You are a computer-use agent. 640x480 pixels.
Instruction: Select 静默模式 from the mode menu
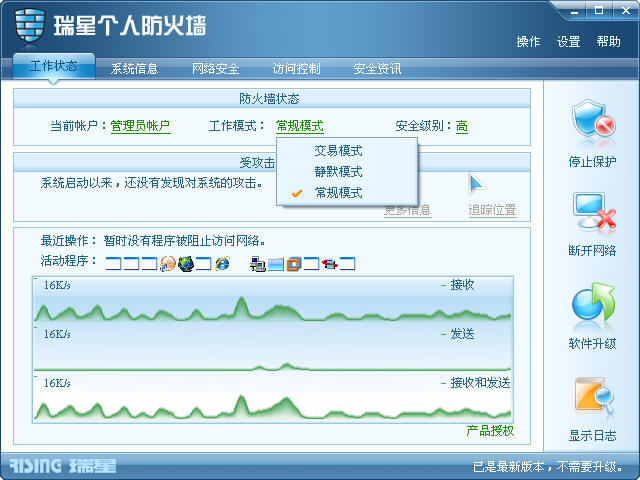(347, 171)
